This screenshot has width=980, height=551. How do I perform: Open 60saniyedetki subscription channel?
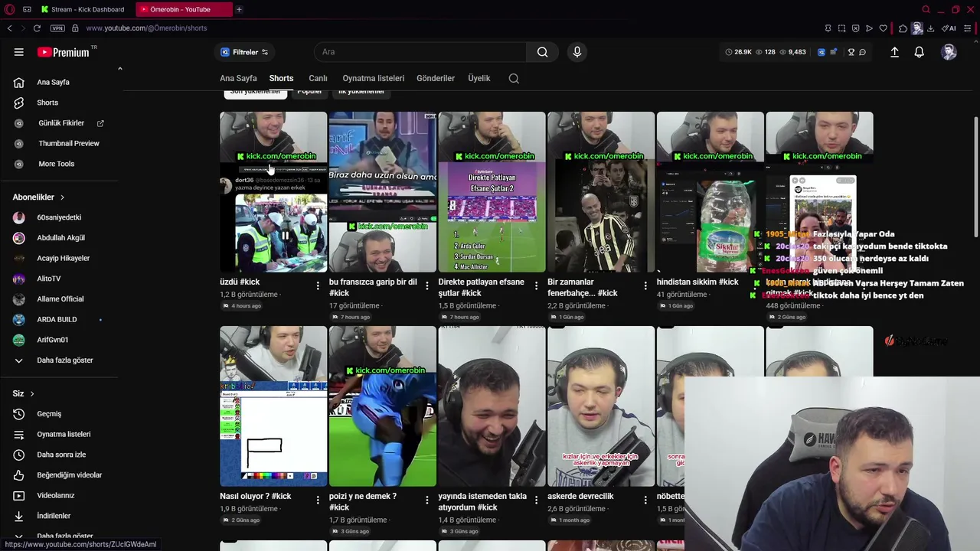tap(60, 217)
